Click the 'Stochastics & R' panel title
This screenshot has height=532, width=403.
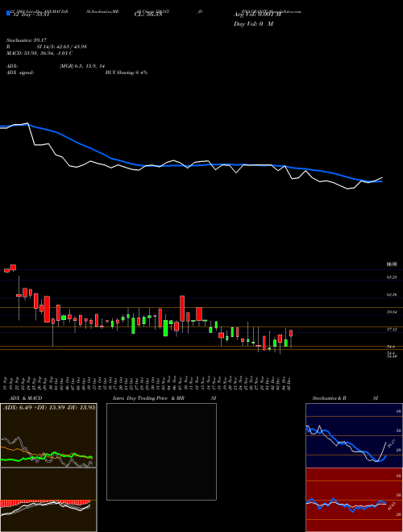(x=330, y=398)
